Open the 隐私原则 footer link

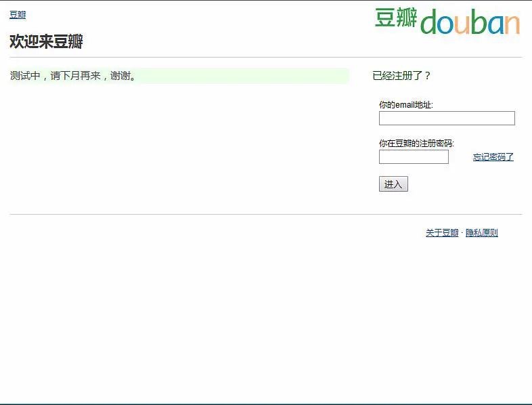[481, 232]
